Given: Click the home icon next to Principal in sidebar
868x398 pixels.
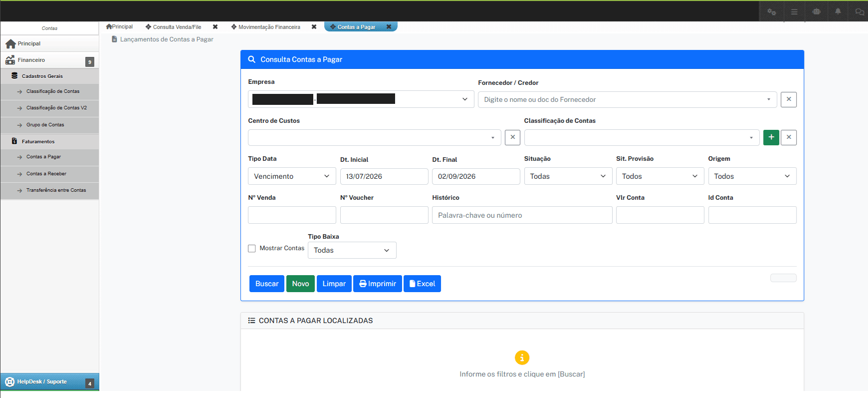Looking at the screenshot, I should (10, 44).
